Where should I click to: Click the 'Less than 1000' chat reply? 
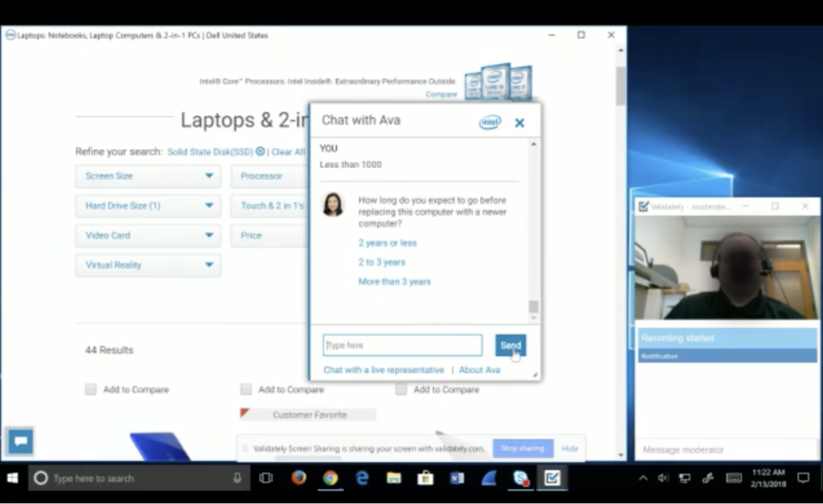(351, 164)
